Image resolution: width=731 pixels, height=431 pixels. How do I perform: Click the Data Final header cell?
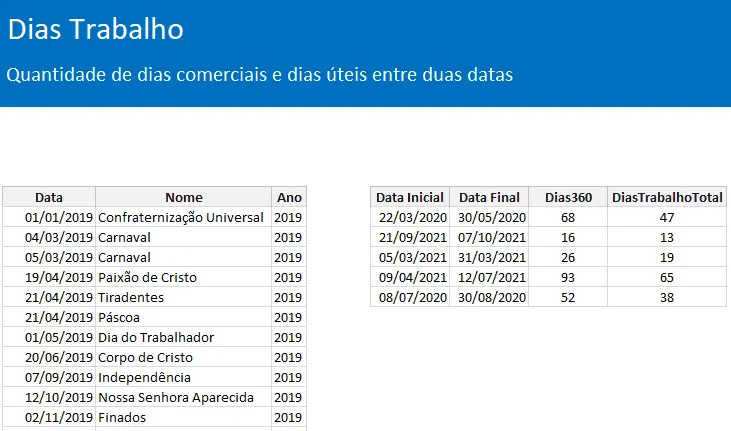[489, 197]
